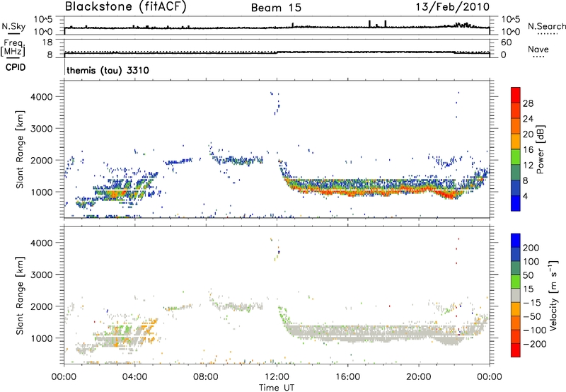
Task: Select the "04:00" time tick label
Action: (134, 377)
